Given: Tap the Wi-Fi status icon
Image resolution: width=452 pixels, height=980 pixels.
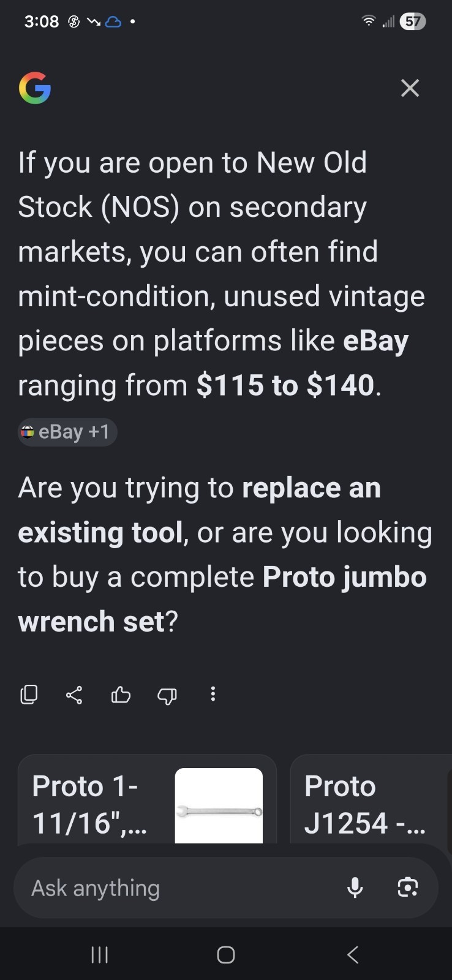Looking at the screenshot, I should pyautogui.click(x=369, y=21).
